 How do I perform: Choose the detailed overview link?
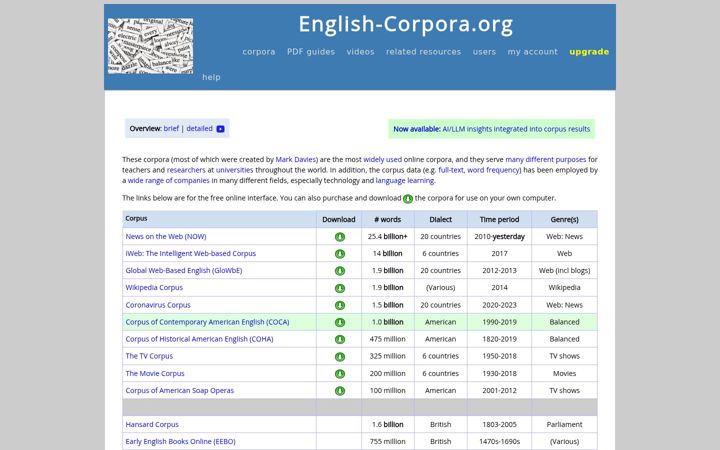(x=199, y=129)
